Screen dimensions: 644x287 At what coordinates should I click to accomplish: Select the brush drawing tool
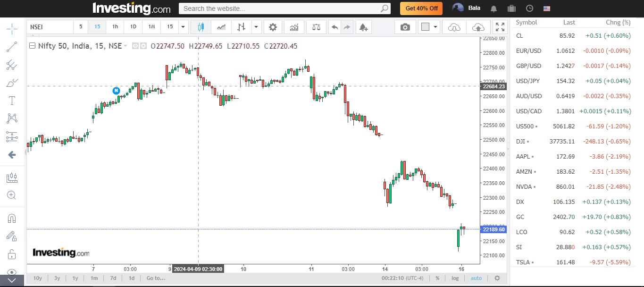12,83
